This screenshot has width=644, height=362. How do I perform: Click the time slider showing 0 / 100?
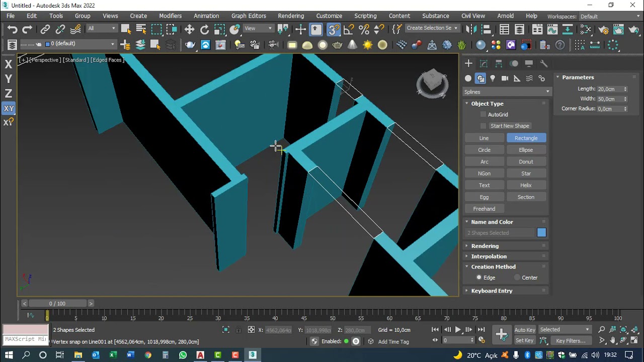pos(57,304)
